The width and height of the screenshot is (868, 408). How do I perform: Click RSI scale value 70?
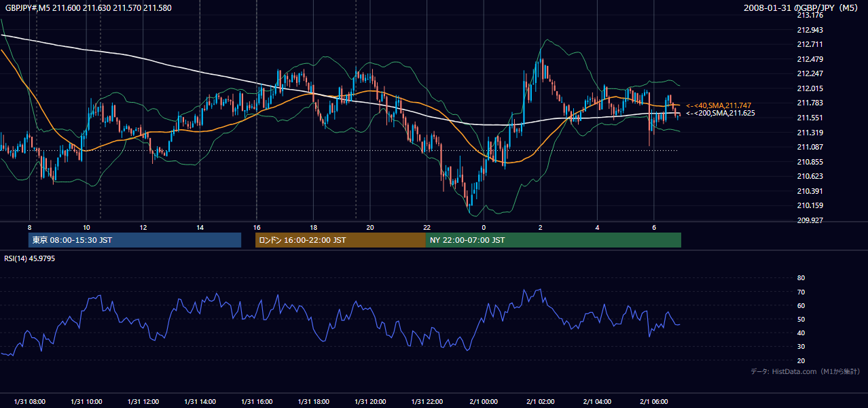[x=801, y=292]
